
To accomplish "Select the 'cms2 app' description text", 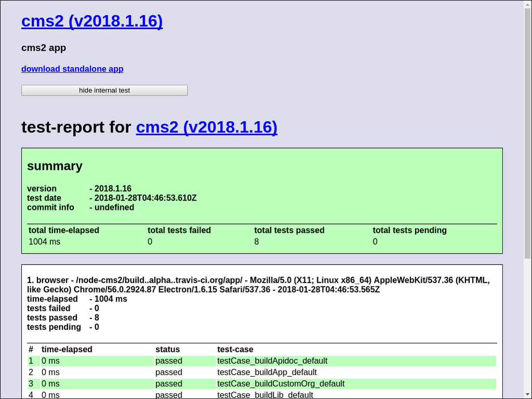I will click(44, 48).
